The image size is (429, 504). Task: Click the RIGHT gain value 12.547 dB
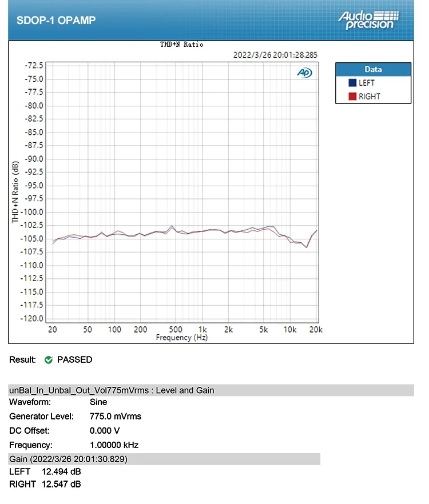tap(61, 485)
